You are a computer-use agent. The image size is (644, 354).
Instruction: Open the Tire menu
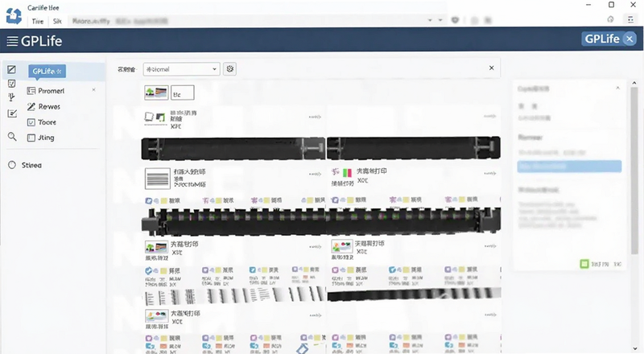pos(38,22)
